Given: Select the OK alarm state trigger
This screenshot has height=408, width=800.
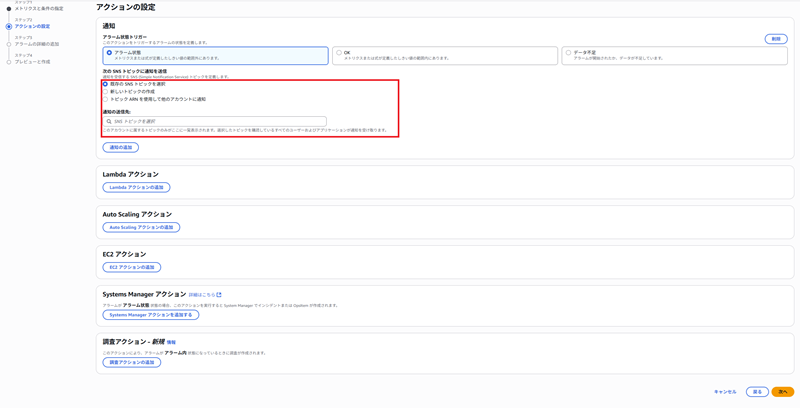Looking at the screenshot, I should click(339, 53).
